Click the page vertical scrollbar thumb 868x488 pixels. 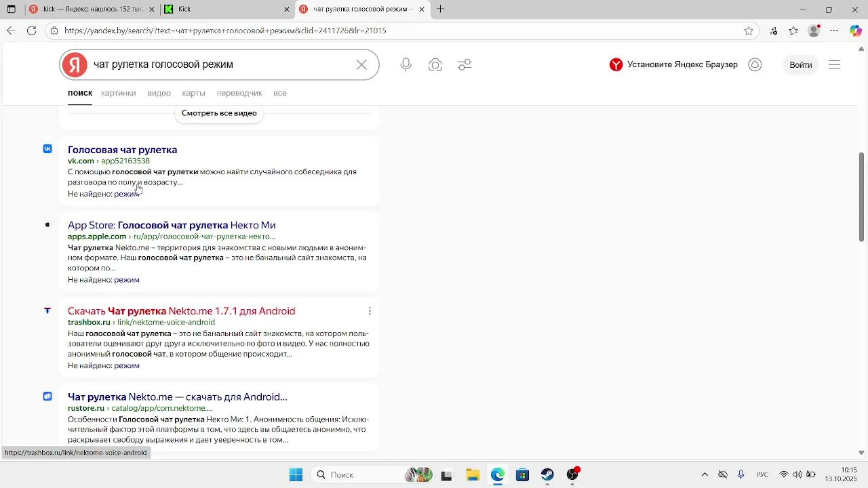862,197
